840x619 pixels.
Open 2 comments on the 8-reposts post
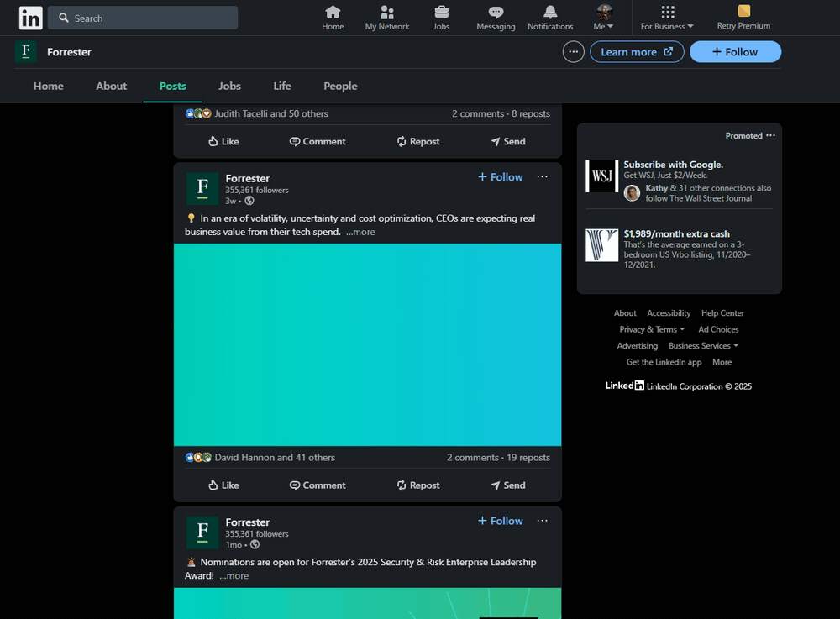pyautogui.click(x=478, y=113)
